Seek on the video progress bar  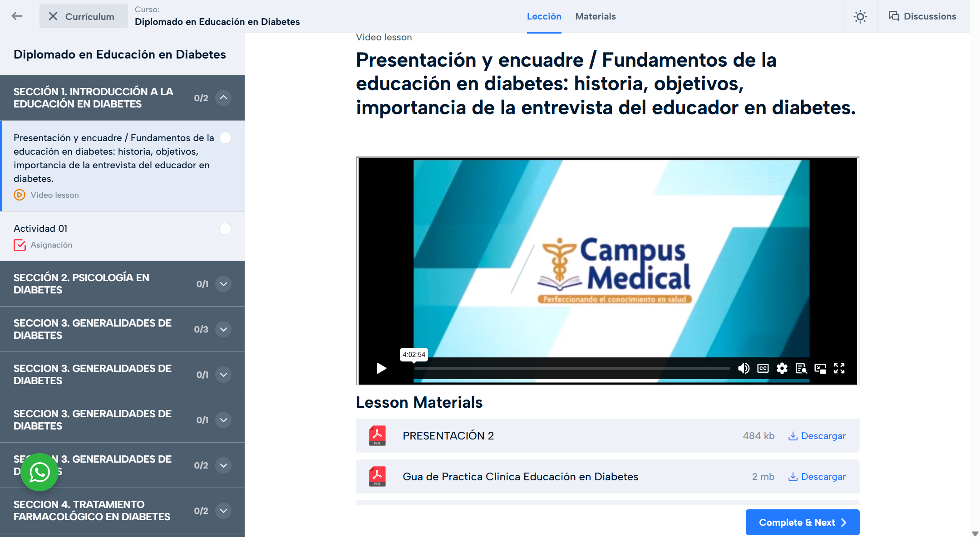[x=572, y=368]
